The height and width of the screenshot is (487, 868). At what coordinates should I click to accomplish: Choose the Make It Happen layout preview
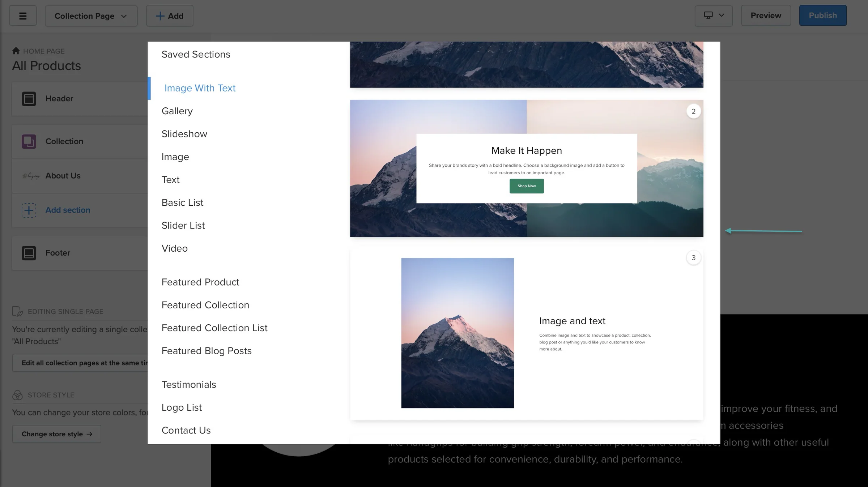pyautogui.click(x=527, y=168)
